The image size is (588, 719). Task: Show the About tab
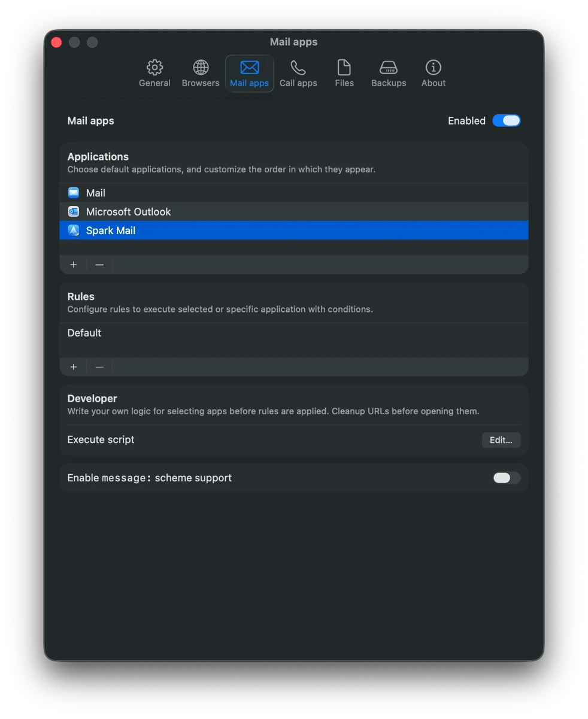point(434,74)
